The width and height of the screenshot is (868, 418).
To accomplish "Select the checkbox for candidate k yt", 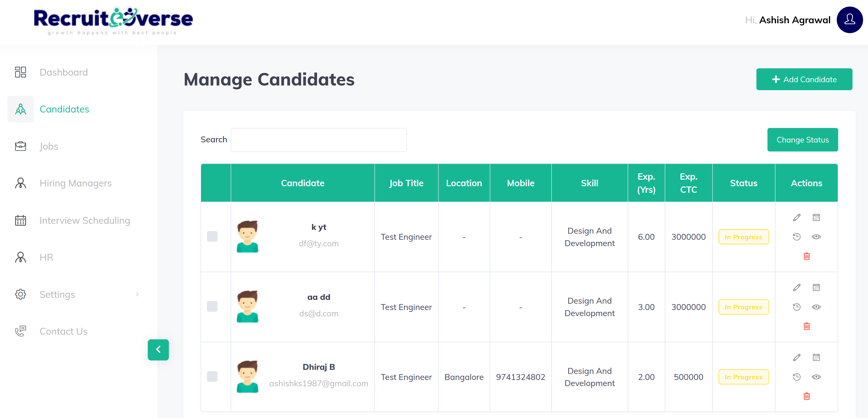I will pyautogui.click(x=212, y=236).
